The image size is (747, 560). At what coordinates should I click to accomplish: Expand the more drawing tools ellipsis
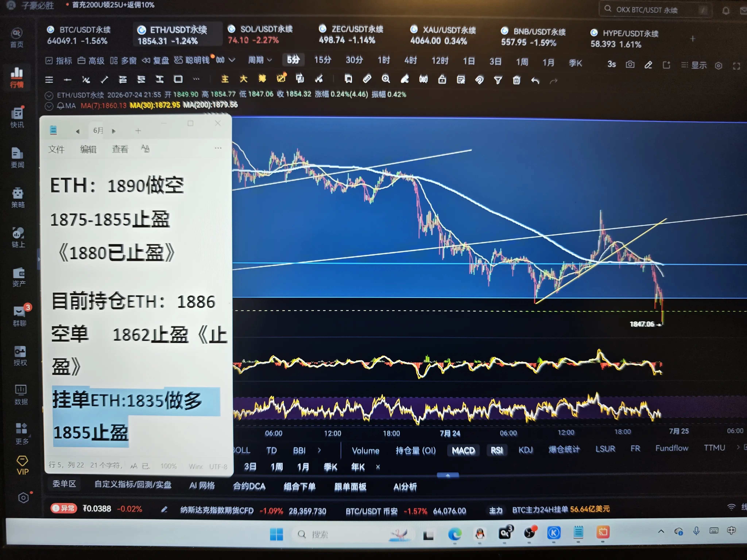(x=196, y=79)
